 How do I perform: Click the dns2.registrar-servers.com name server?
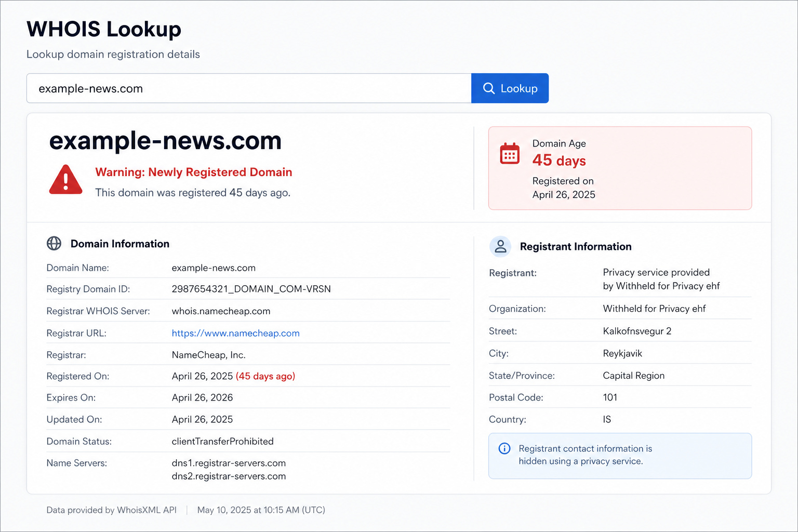point(229,476)
